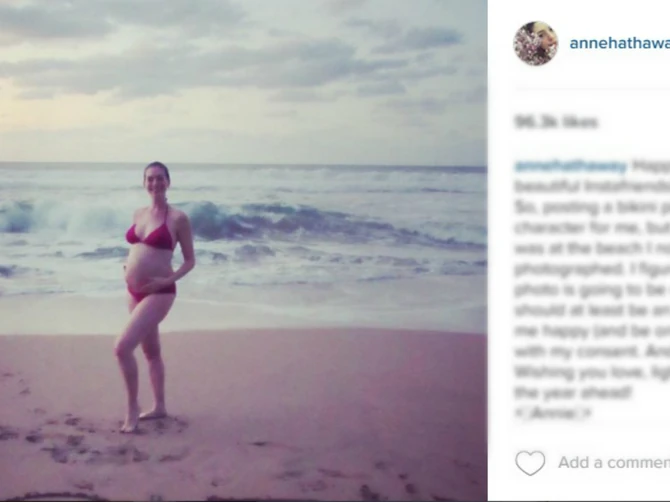Image resolution: width=670 pixels, height=502 pixels.
Task: View the blurred likes count list
Action: click(556, 122)
